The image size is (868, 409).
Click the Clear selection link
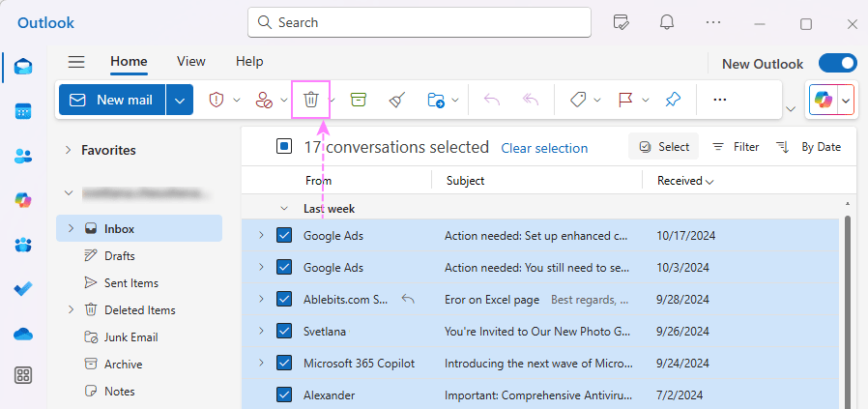pos(544,148)
